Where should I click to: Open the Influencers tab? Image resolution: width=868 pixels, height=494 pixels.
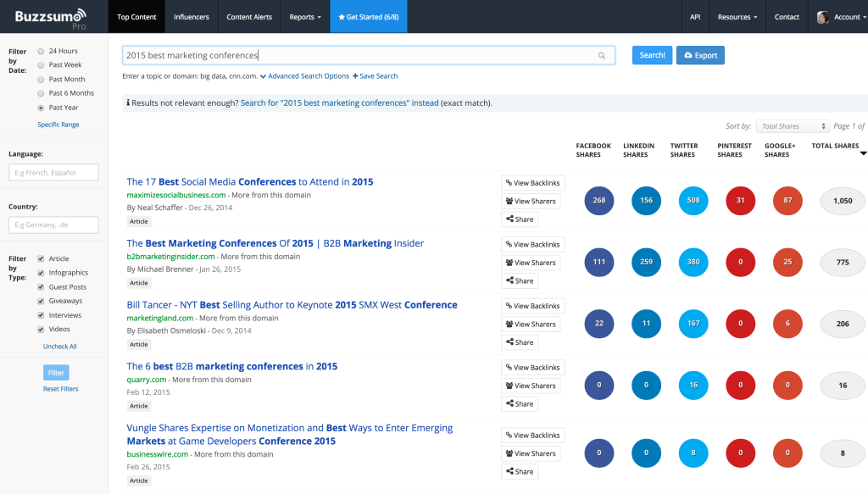[x=192, y=17]
